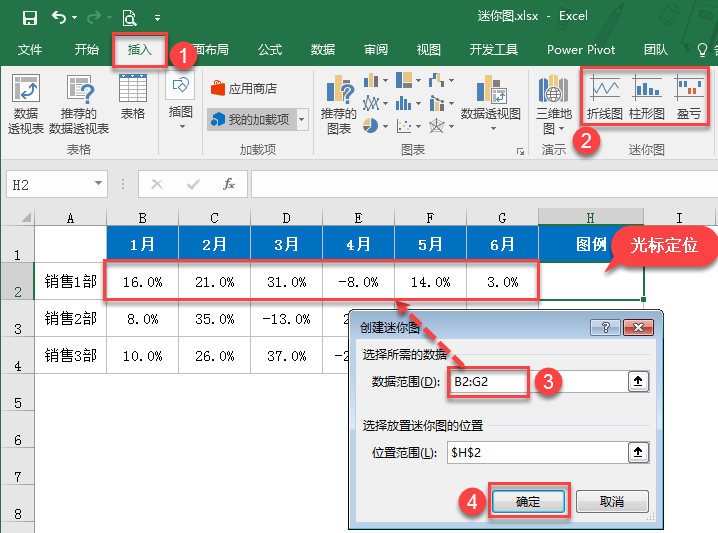Open 数据透视图 pivot chart dropdown
The height and width of the screenshot is (533, 718).
(x=491, y=103)
